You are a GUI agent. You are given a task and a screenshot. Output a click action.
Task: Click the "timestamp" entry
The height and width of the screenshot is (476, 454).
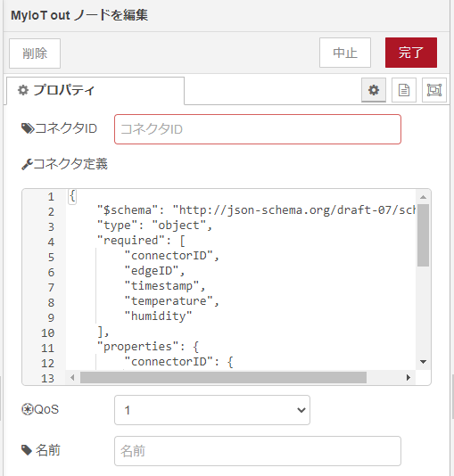click(x=165, y=286)
